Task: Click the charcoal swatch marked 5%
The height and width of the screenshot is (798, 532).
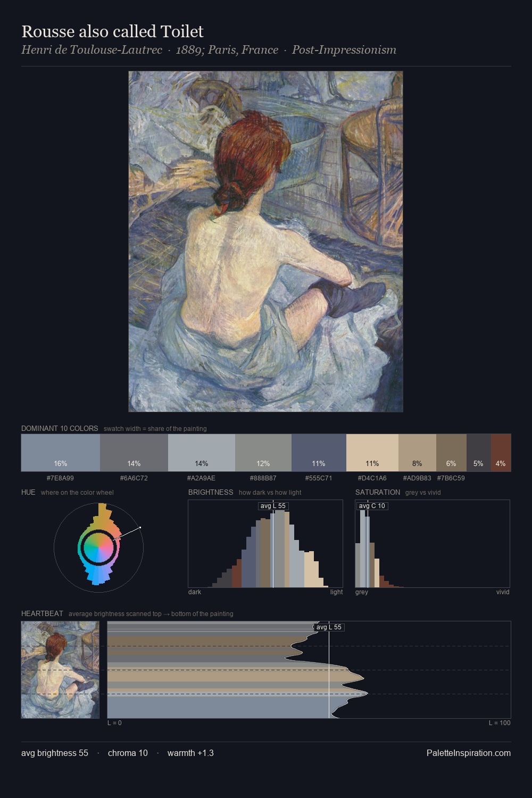Action: [x=478, y=453]
